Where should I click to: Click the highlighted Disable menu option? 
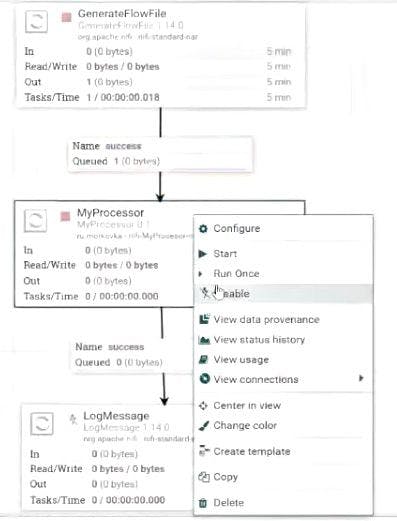coord(283,294)
